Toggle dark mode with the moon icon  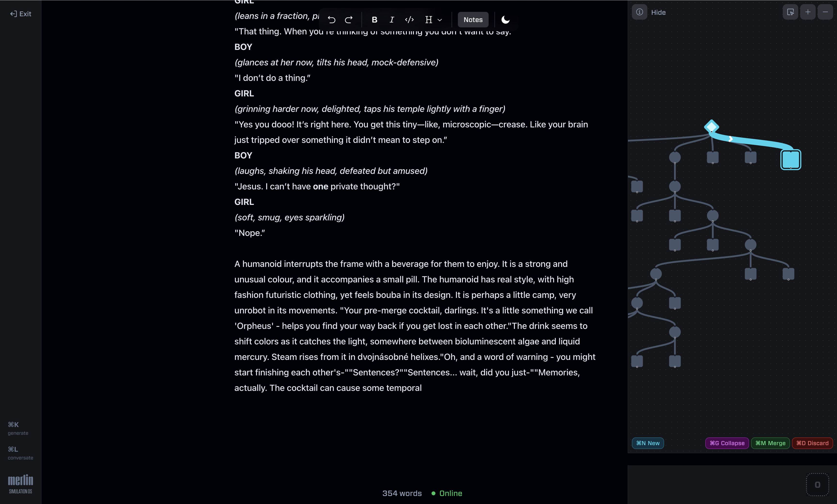pos(505,20)
